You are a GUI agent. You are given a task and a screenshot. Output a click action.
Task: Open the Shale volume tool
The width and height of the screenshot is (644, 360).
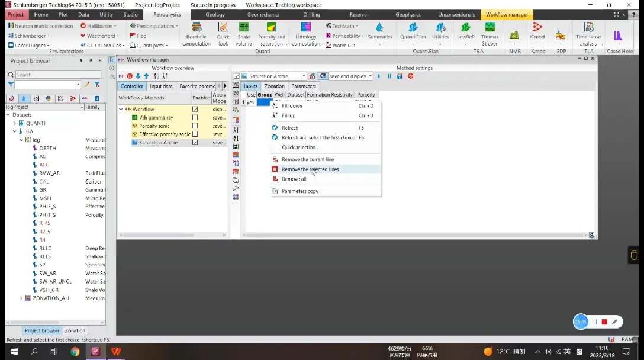(244, 34)
